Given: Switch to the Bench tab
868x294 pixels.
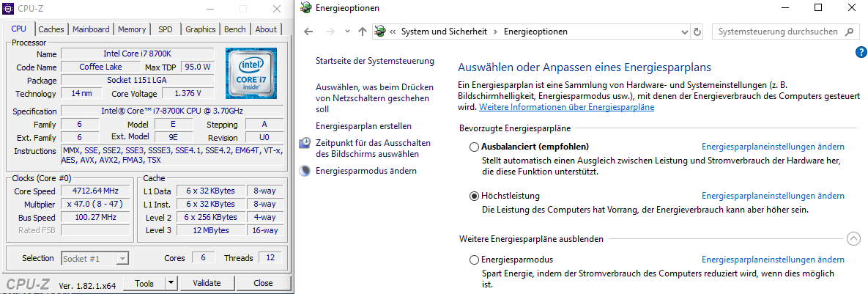Looking at the screenshot, I should click(x=236, y=29).
